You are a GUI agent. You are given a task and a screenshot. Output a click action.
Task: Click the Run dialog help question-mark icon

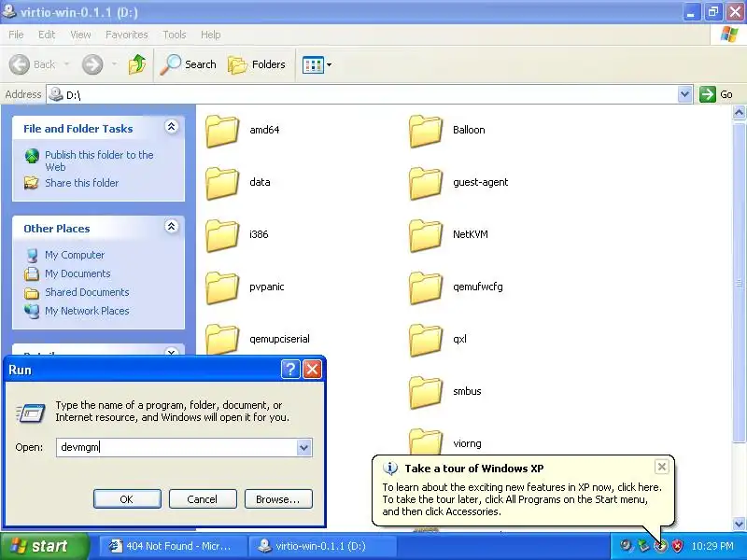(290, 369)
